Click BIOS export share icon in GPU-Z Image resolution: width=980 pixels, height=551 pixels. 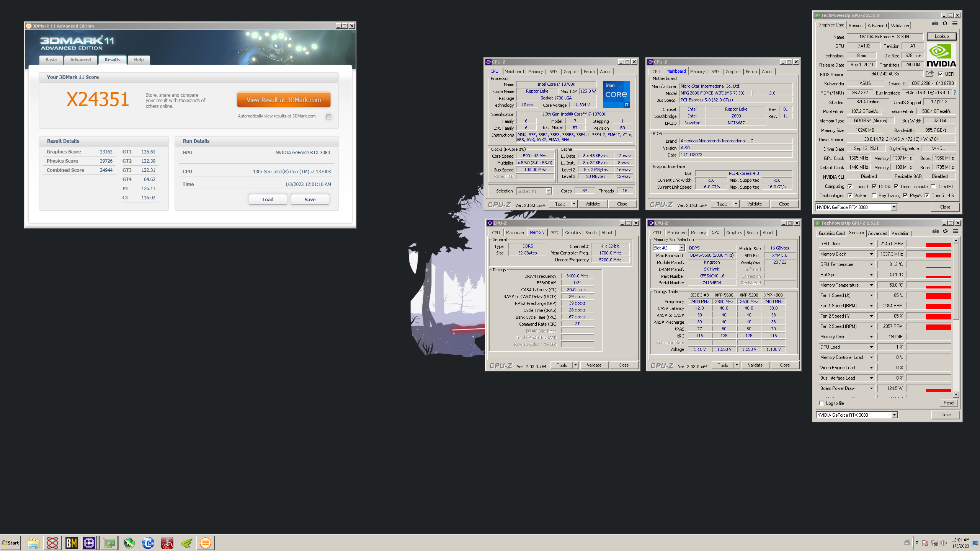(929, 74)
